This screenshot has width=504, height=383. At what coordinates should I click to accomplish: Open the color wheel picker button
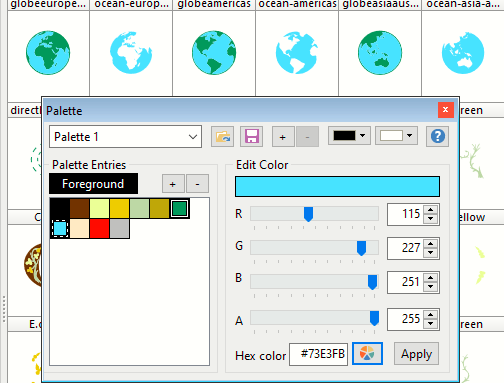pos(367,354)
